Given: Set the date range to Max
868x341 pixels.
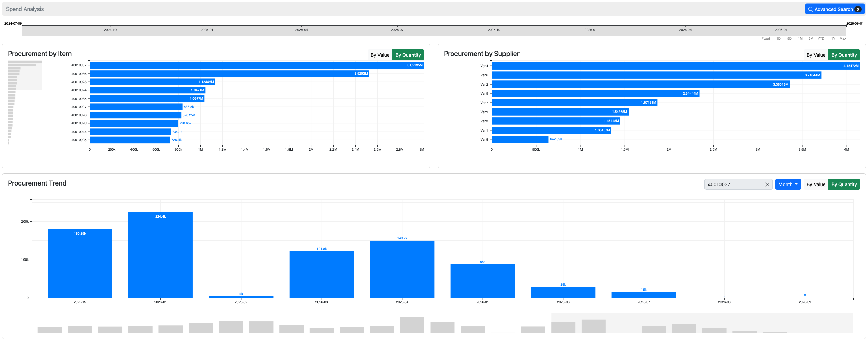Looking at the screenshot, I should coord(843,39).
